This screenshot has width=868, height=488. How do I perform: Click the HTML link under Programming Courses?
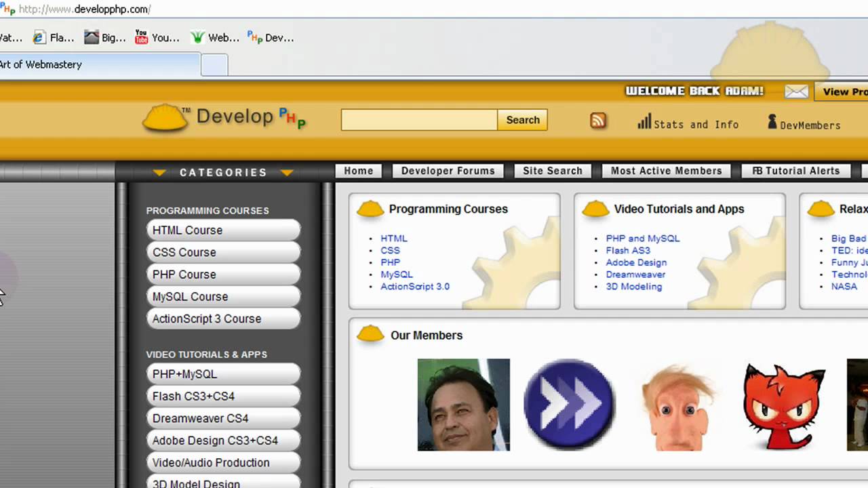pos(394,239)
